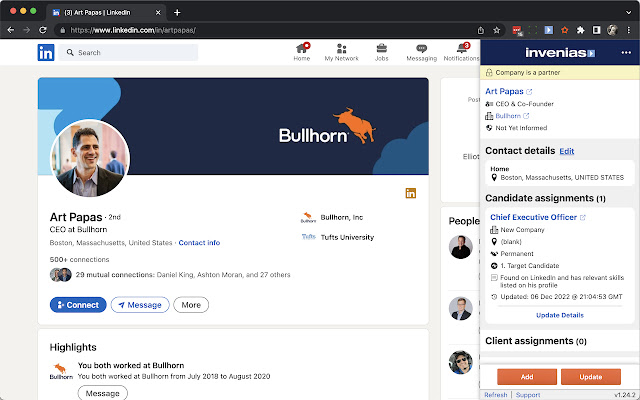Open Chief Executive Officer assignment link

tap(533, 217)
